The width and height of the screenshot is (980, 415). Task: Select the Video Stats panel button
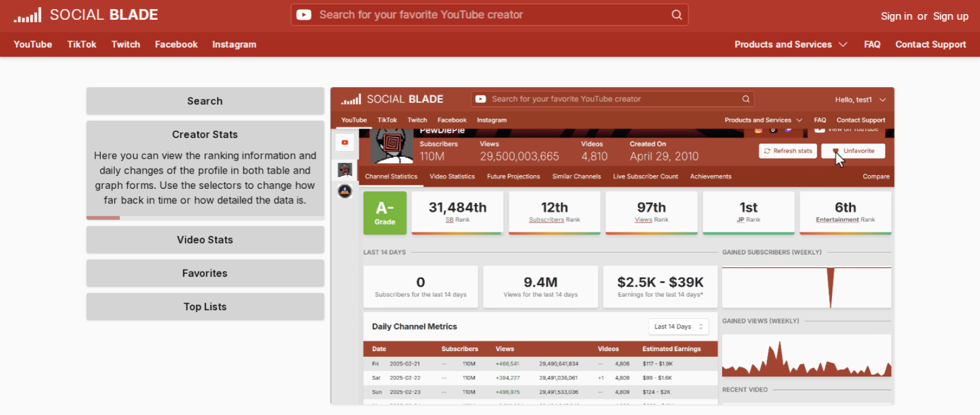coord(205,240)
